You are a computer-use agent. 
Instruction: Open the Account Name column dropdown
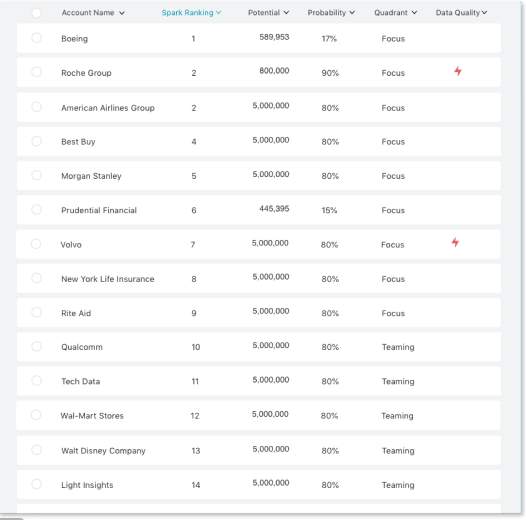(x=122, y=13)
